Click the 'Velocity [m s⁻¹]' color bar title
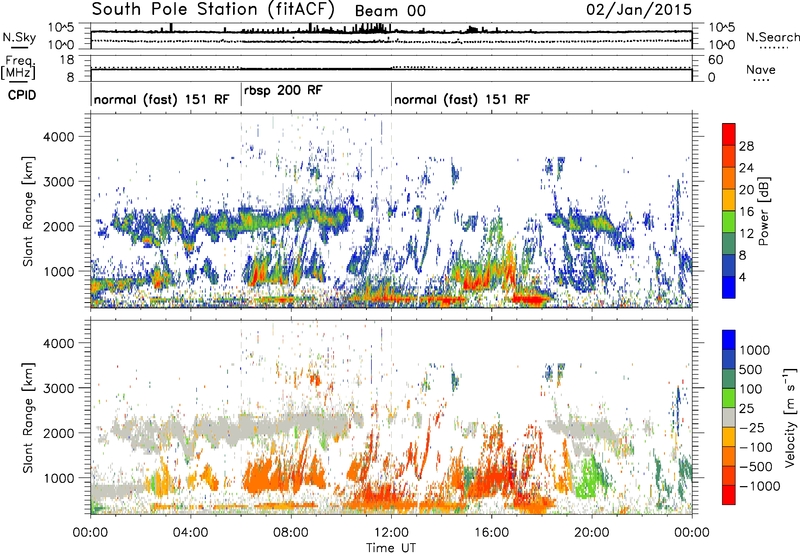 pyautogui.click(x=789, y=417)
